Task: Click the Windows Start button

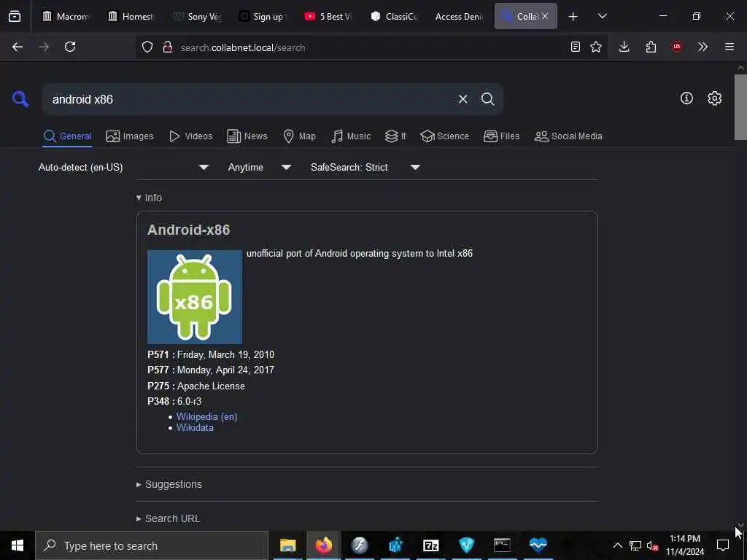Action: click(18, 545)
